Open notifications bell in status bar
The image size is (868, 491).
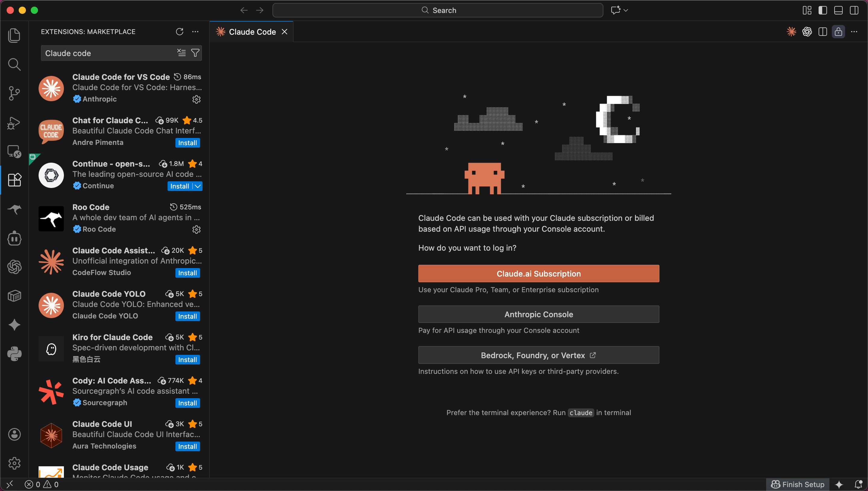pyautogui.click(x=859, y=485)
